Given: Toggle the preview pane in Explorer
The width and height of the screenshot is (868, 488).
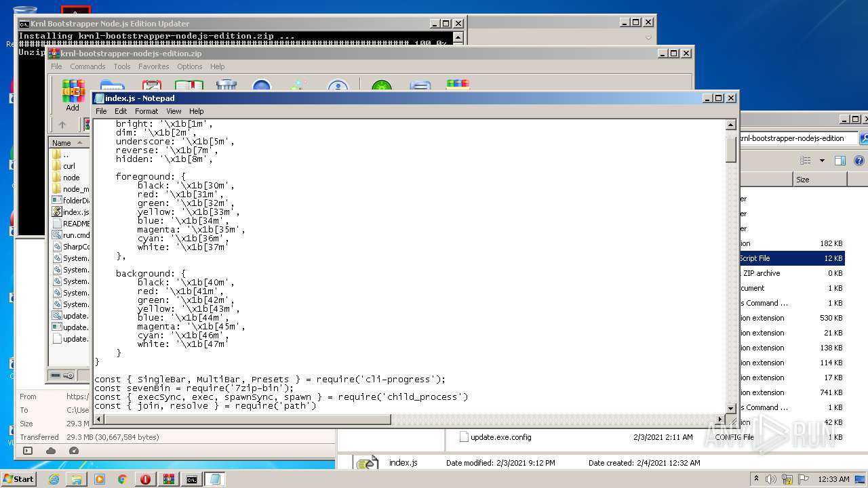Looking at the screenshot, I should [x=840, y=161].
